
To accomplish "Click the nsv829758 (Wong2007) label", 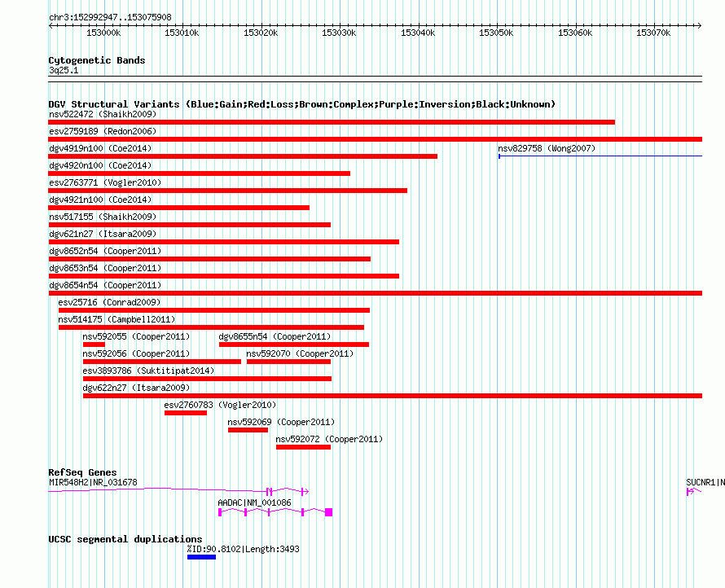I will 547,148.
